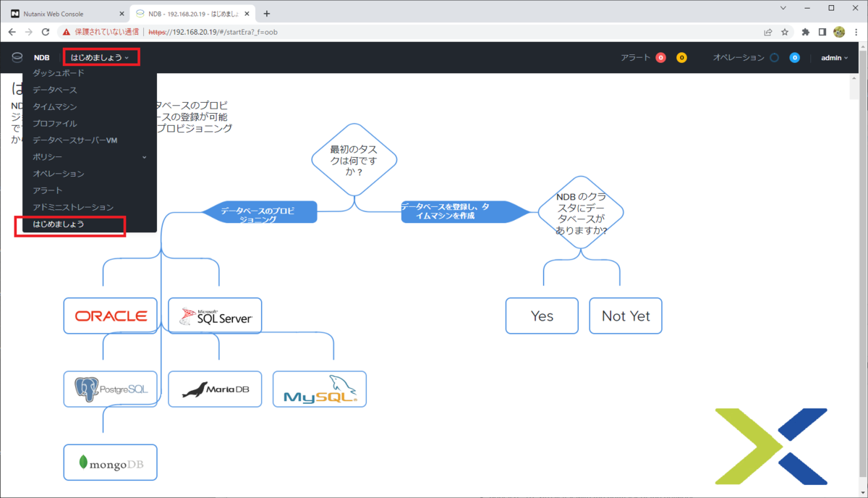Choose the PostgreSQL database card
This screenshot has height=498, width=868.
coord(111,389)
